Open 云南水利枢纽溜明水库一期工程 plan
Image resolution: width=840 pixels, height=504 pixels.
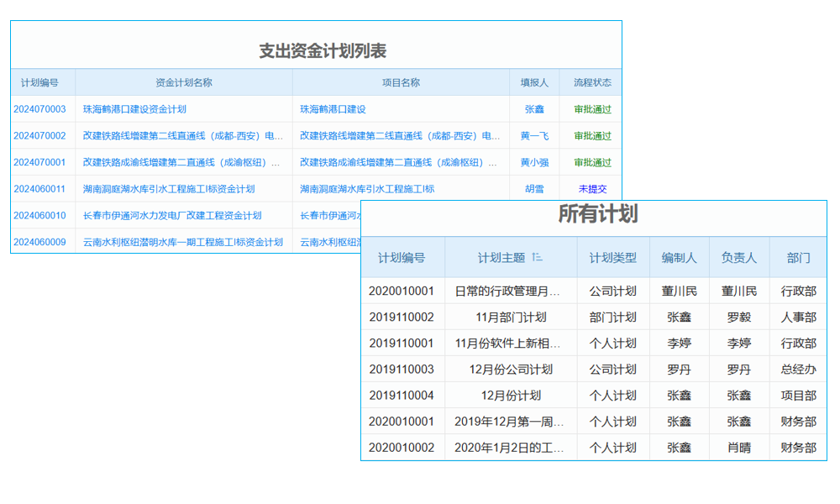181,243
